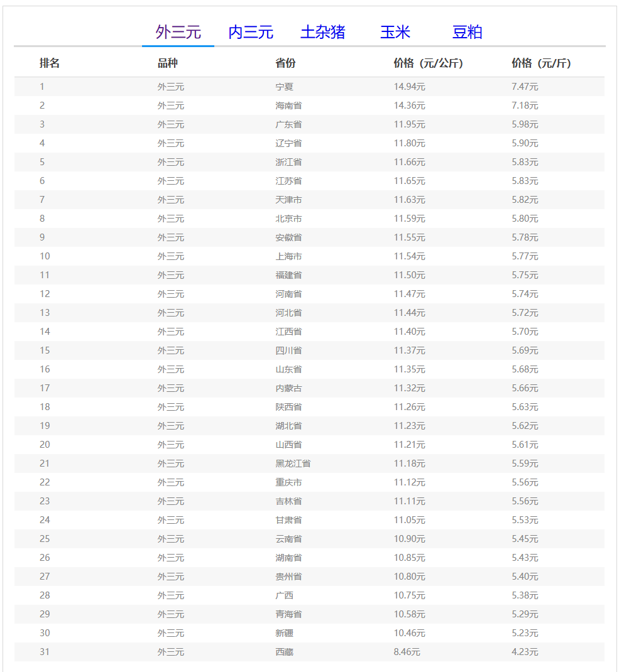
Task: Click the 广西 province cell
Action: (x=284, y=596)
